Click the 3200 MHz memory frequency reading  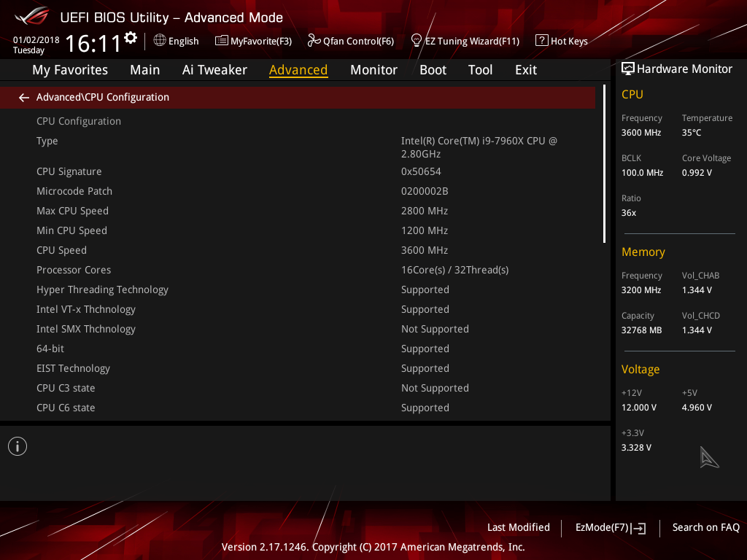click(640, 290)
